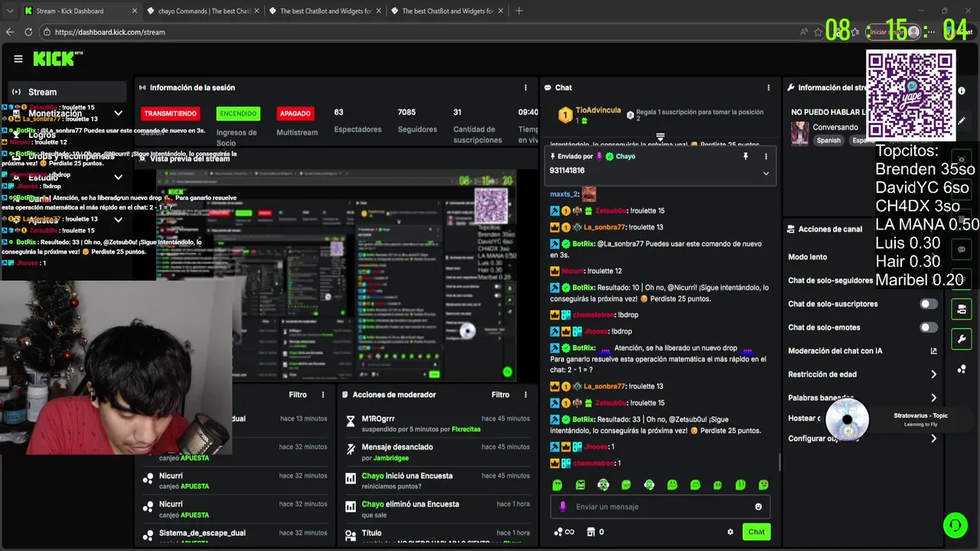
Task: Select Stream in the left sidebar
Action: pos(67,92)
